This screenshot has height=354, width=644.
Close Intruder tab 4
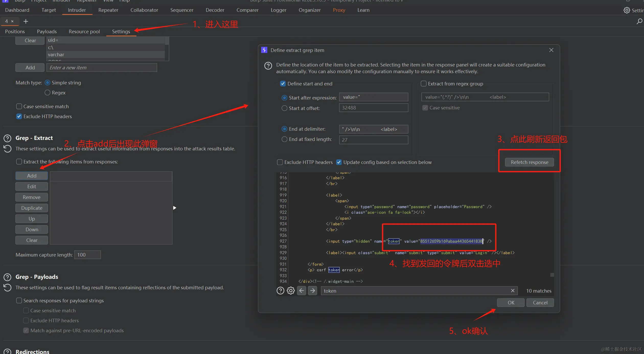click(12, 21)
